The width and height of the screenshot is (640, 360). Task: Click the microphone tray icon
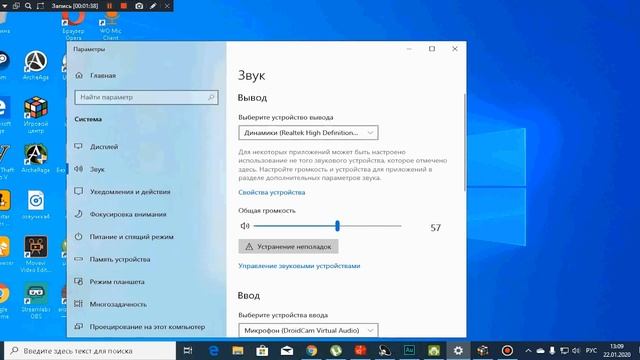(x=552, y=351)
